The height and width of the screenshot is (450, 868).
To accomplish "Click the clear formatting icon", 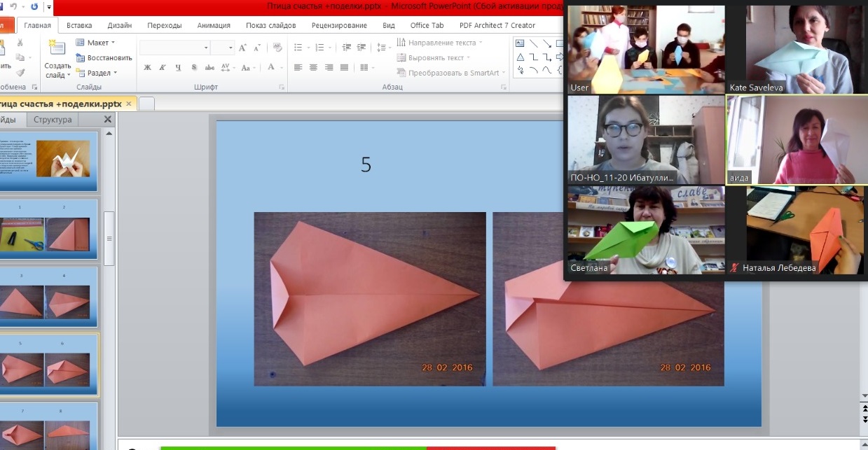I will tap(277, 48).
